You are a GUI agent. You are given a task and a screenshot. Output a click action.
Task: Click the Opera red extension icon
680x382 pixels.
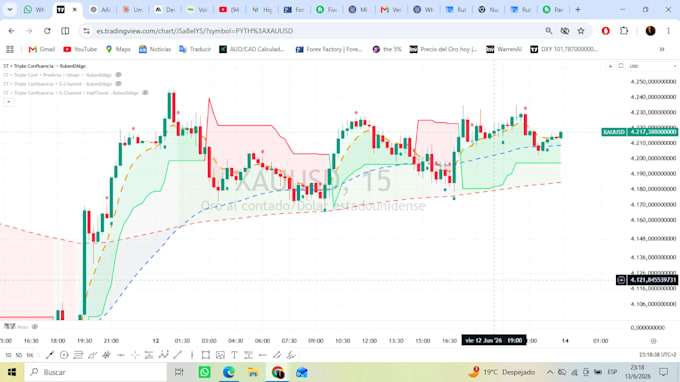[605, 31]
